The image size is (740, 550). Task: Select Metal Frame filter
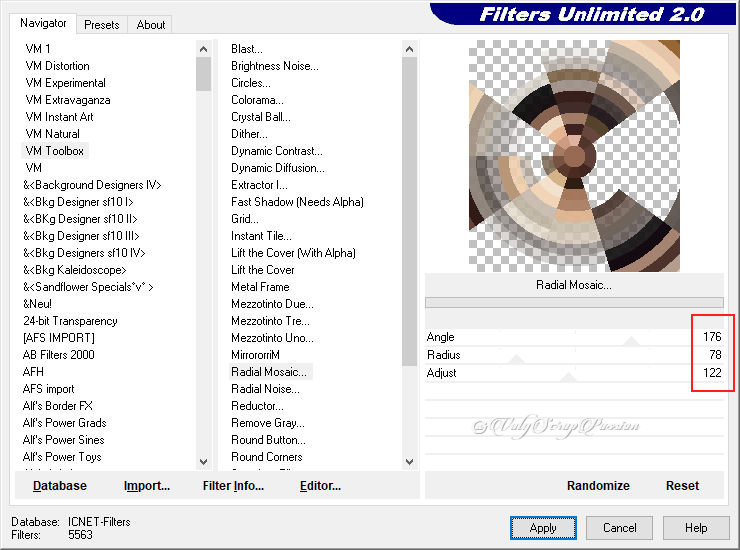260,287
